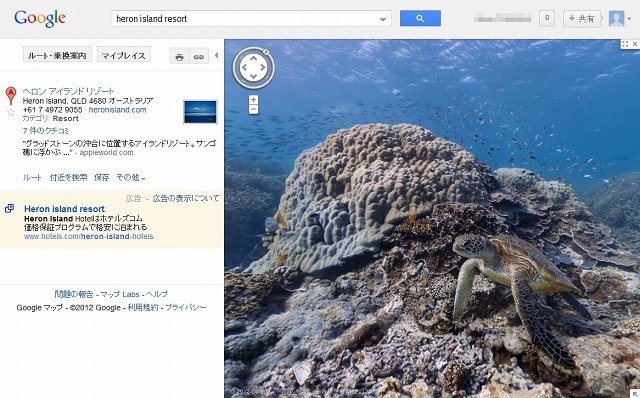
Task: Click the ad external-link icon
Action: [9, 209]
